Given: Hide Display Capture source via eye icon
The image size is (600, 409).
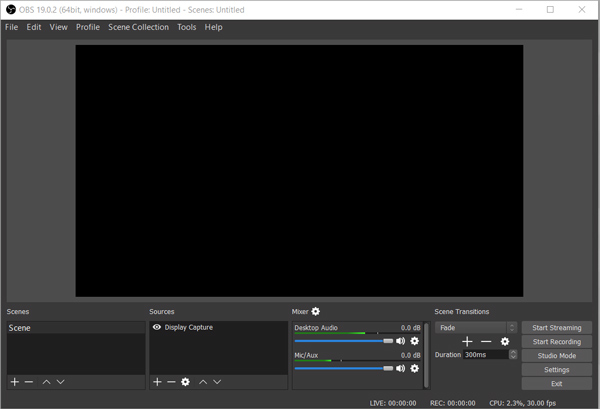Looking at the screenshot, I should pos(157,327).
